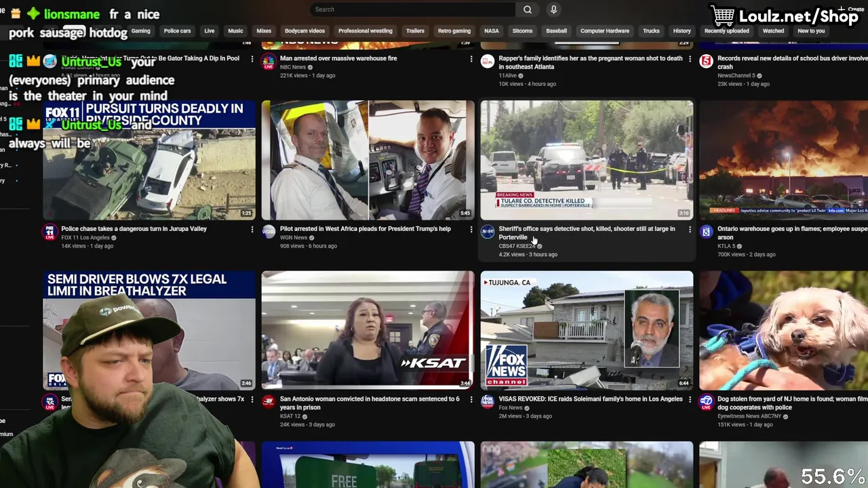The image size is (868, 488).
Task: Open options for San Antonio woman convicted video
Action: (x=471, y=399)
